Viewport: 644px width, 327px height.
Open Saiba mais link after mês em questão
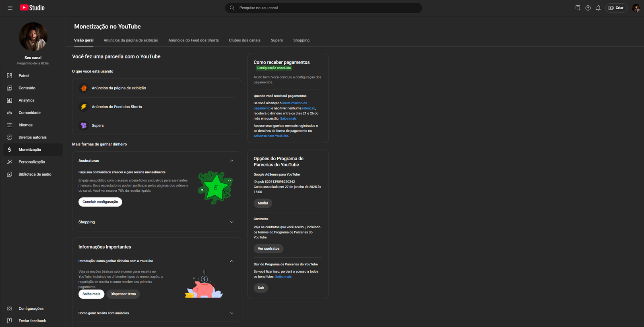click(288, 119)
